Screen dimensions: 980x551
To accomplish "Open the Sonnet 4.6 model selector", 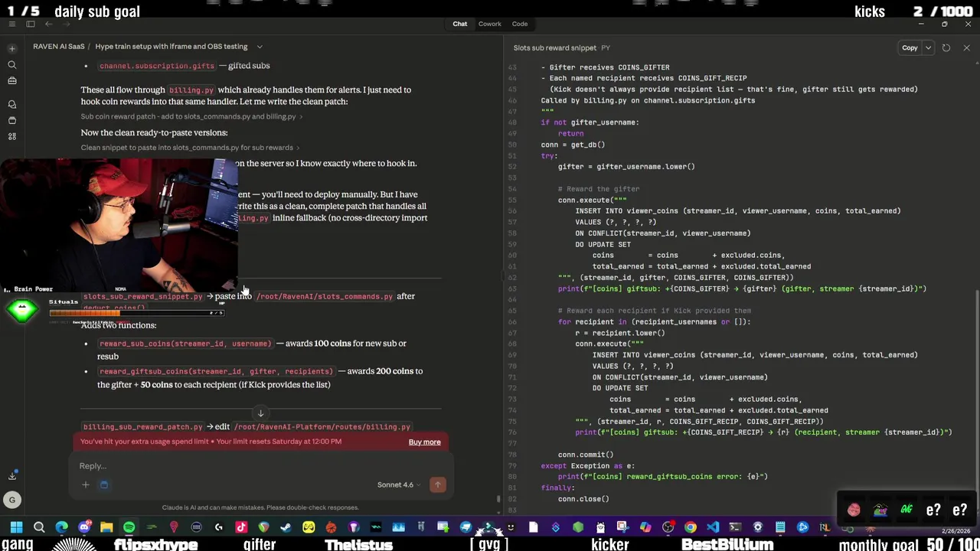I will click(x=398, y=484).
